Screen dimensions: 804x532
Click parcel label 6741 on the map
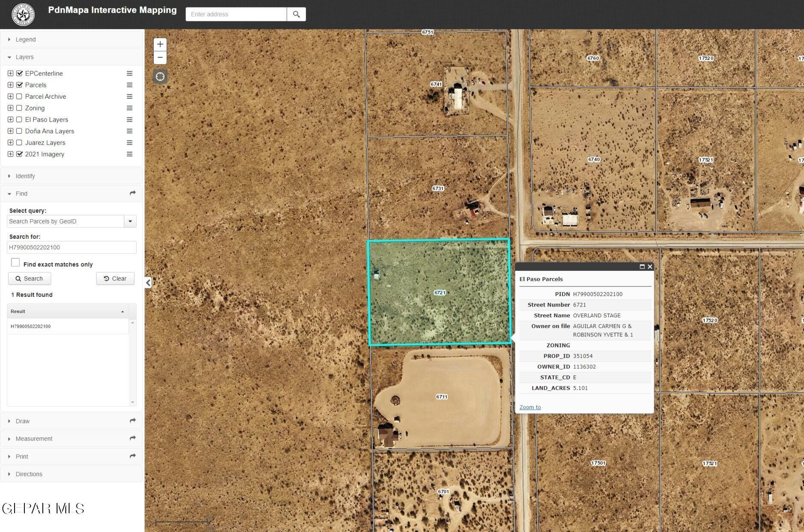tap(436, 84)
